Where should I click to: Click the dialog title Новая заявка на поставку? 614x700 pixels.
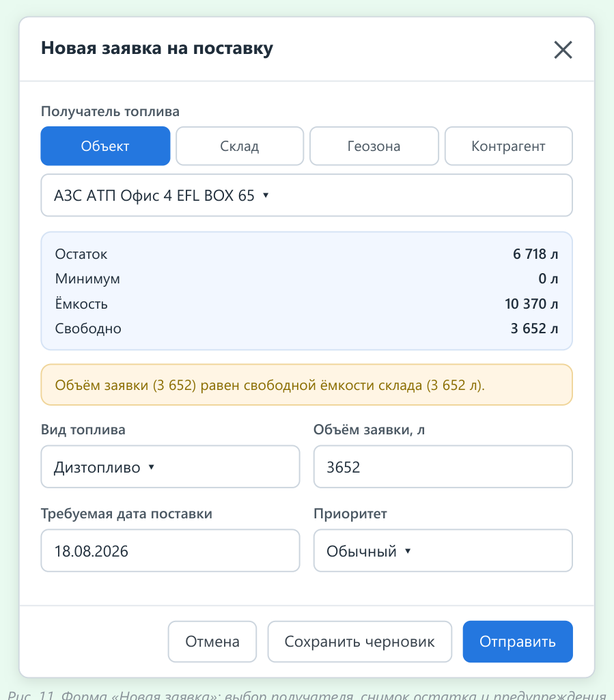[x=157, y=48]
